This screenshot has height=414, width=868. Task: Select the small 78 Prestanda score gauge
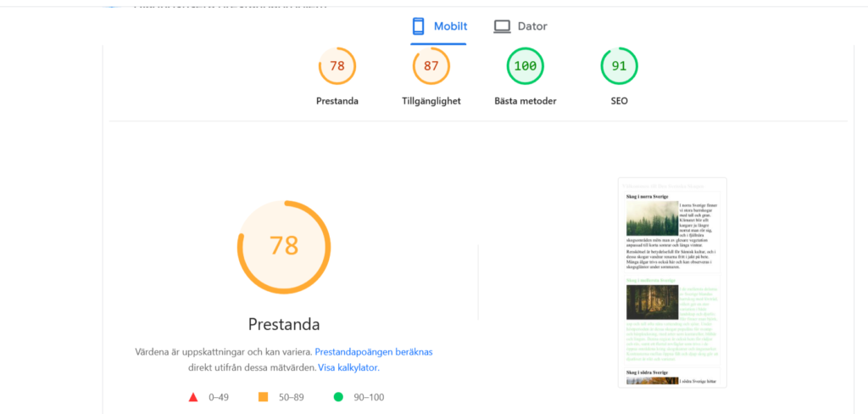(337, 66)
